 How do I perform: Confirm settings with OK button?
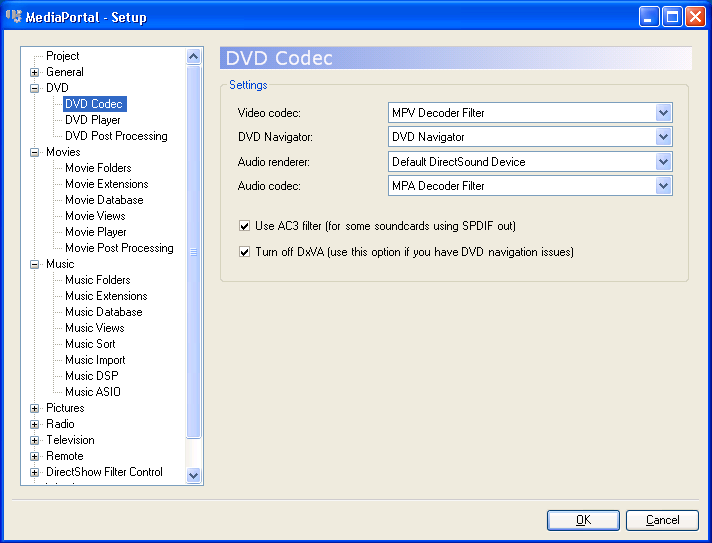pos(583,520)
